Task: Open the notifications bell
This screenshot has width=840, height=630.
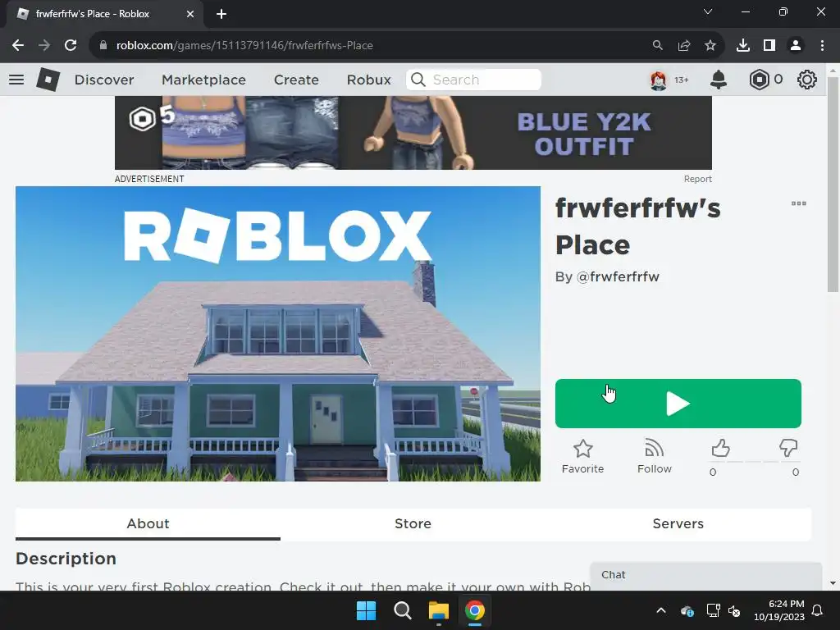Action: (719, 80)
